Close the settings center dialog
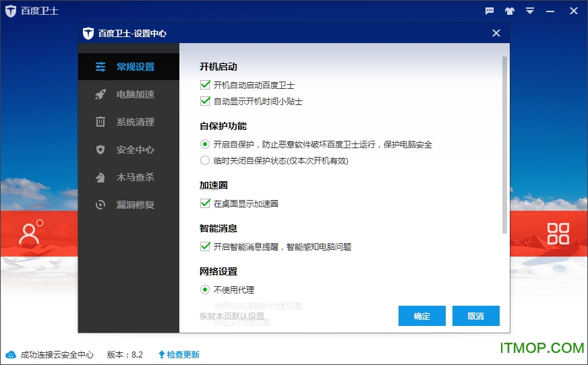588x365 pixels. click(x=496, y=33)
